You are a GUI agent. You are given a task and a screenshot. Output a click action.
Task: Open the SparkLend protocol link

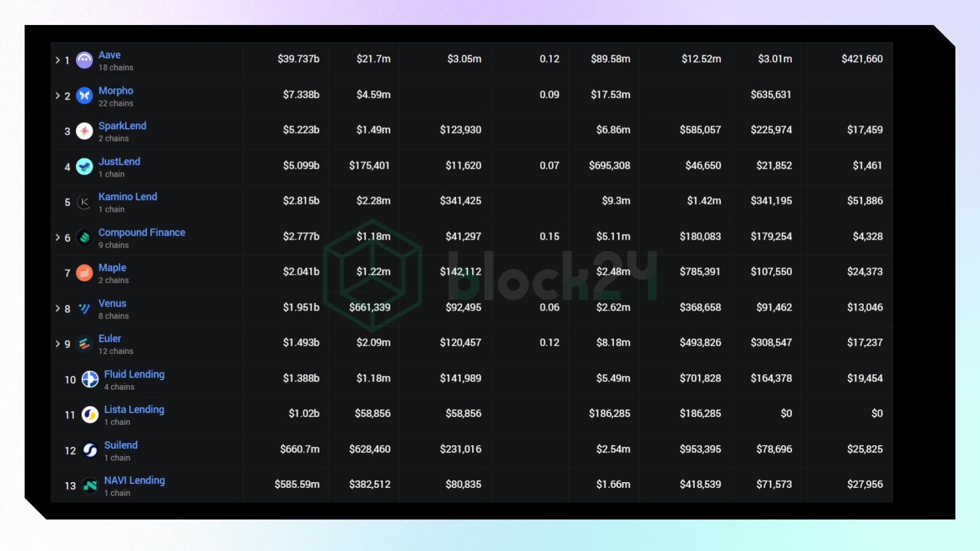point(122,126)
